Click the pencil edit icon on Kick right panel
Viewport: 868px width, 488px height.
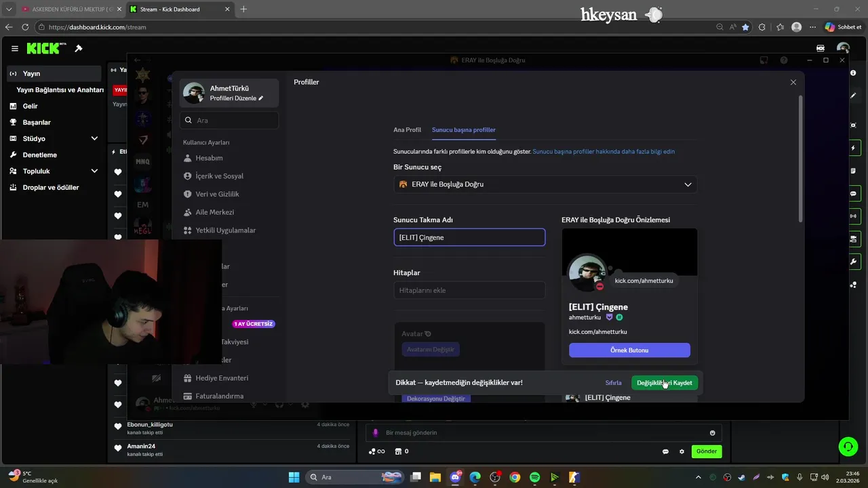pos(853,96)
